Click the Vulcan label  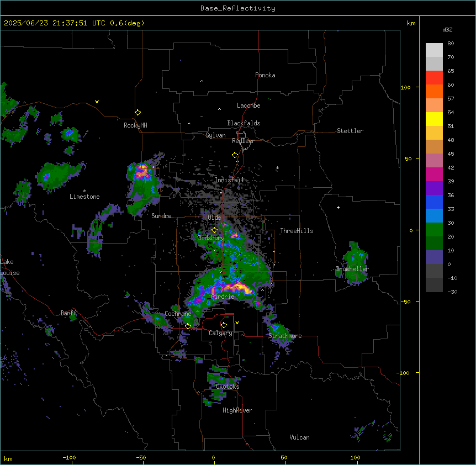click(x=300, y=437)
